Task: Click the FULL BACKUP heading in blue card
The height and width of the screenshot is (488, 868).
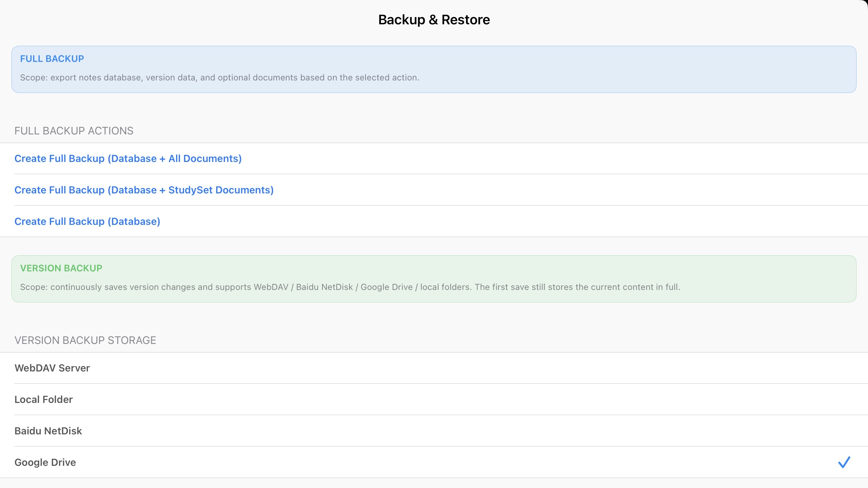Action: point(52,59)
